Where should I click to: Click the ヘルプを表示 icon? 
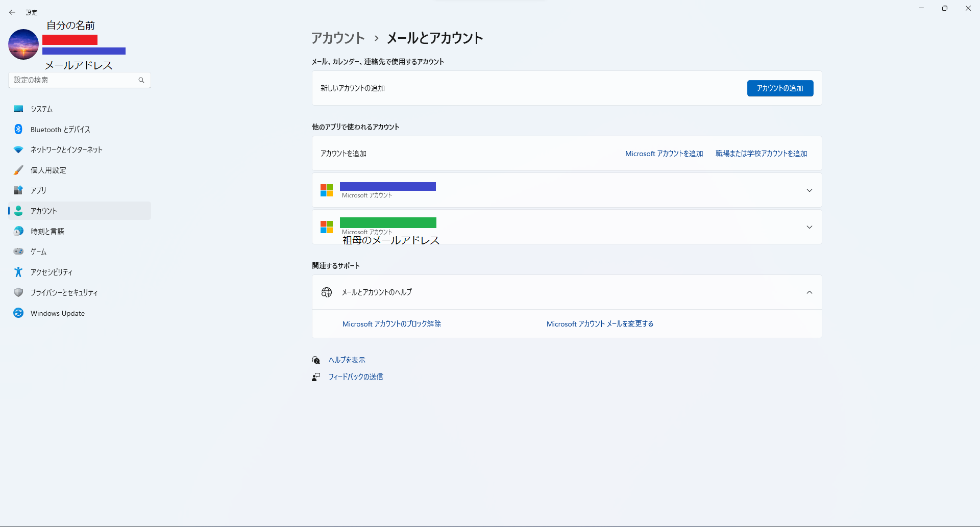click(x=316, y=360)
